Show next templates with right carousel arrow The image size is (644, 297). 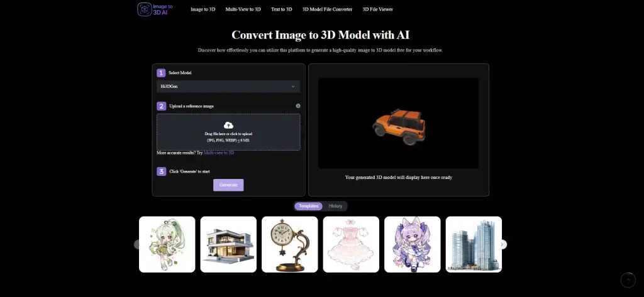coord(502,244)
